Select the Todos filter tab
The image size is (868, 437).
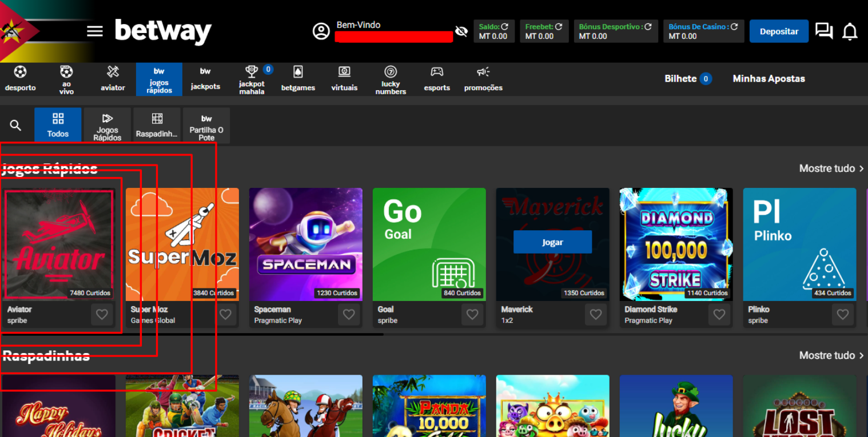click(x=58, y=125)
